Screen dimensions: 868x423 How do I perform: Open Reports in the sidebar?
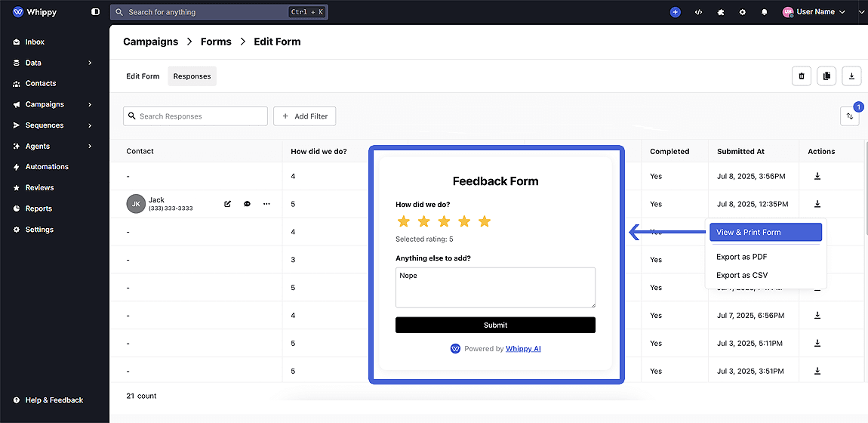tap(38, 208)
